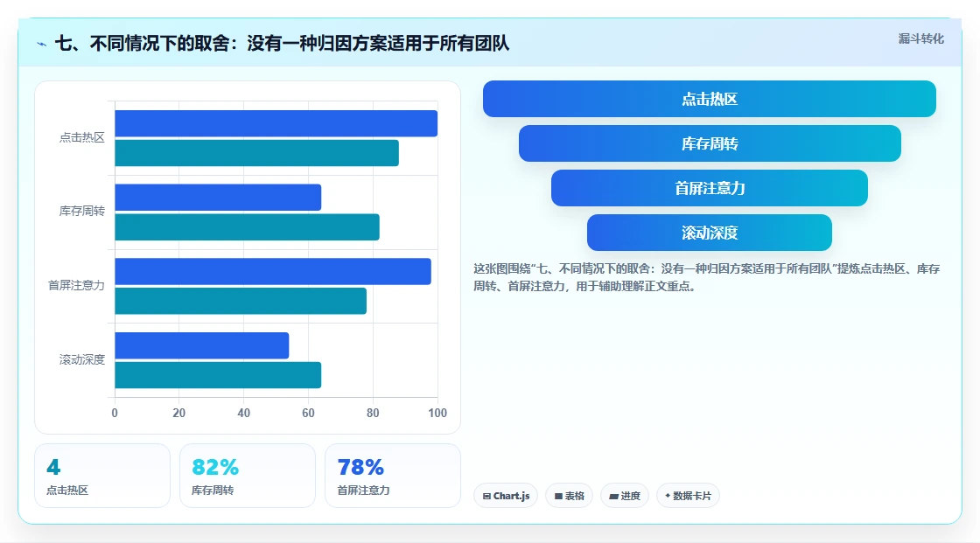Click the 库存周转 caption under 82%

[x=213, y=491]
